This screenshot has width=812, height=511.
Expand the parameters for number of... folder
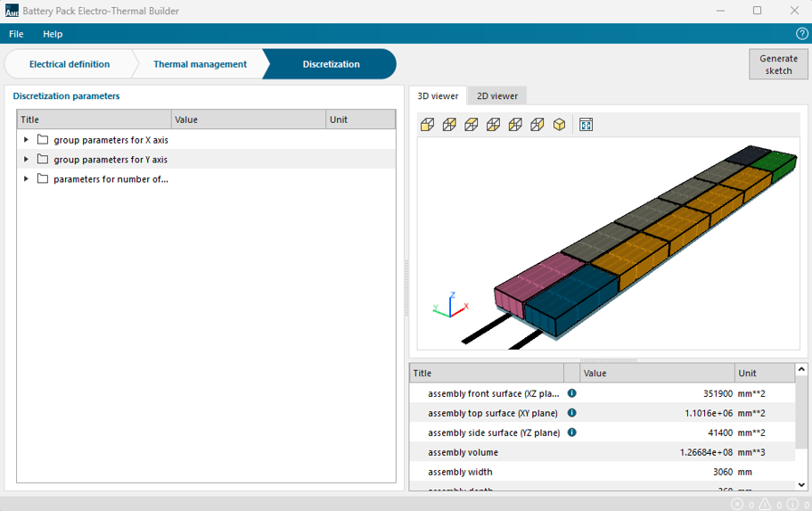27,179
